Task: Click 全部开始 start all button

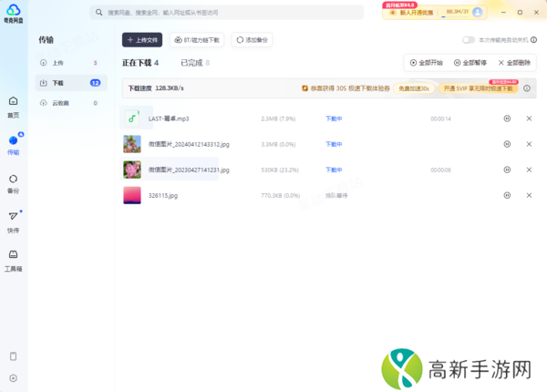Action: (x=426, y=63)
